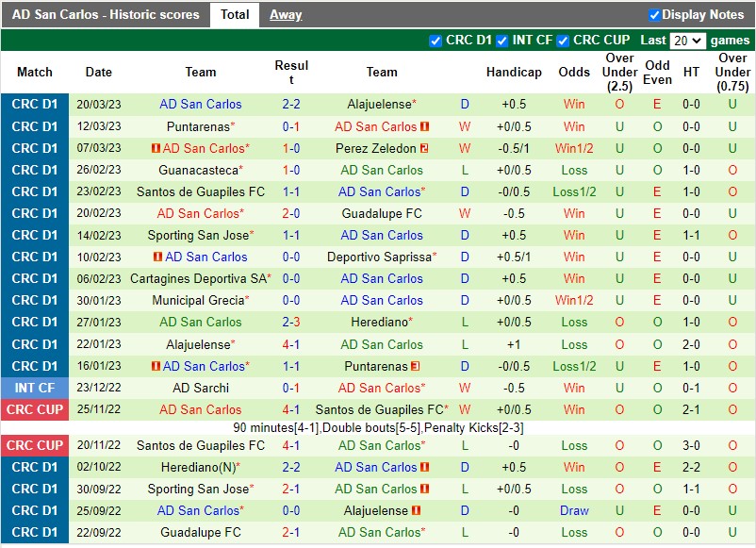Click the note icon next to Perez Zeledon
The height and width of the screenshot is (548, 756).
click(x=425, y=148)
